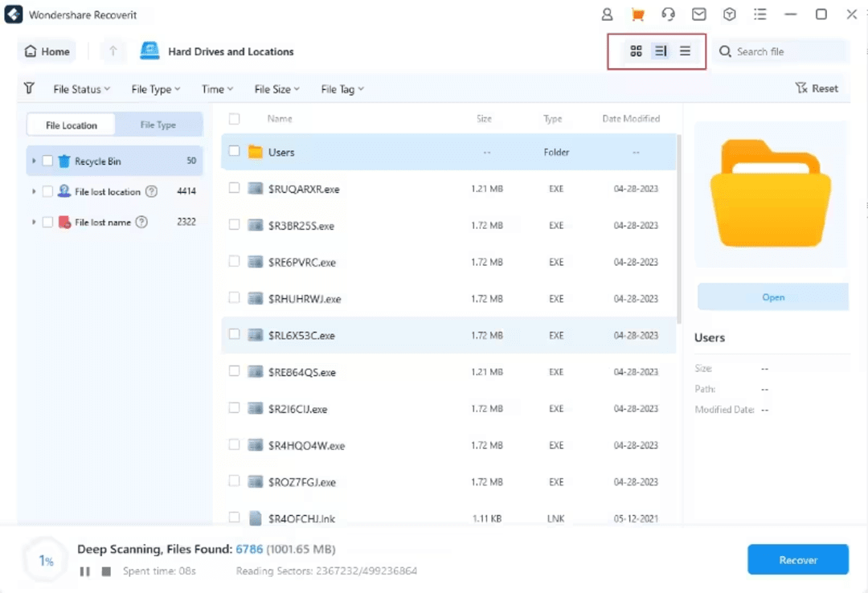Viewport: 868px width, 593px height.
Task: Open the shopping cart store icon
Action: click(x=639, y=14)
